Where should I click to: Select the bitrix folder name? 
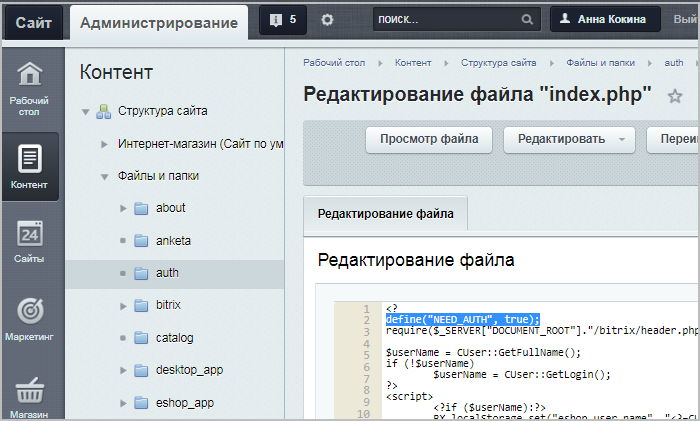click(168, 305)
